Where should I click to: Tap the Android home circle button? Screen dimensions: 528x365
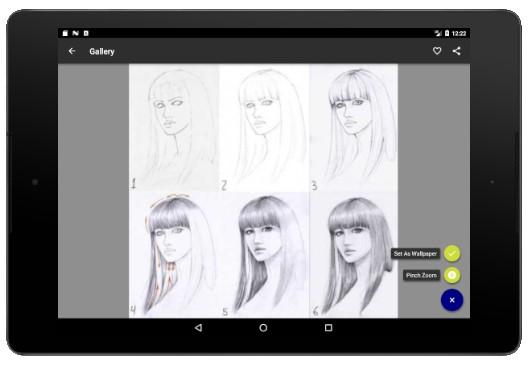point(263,328)
